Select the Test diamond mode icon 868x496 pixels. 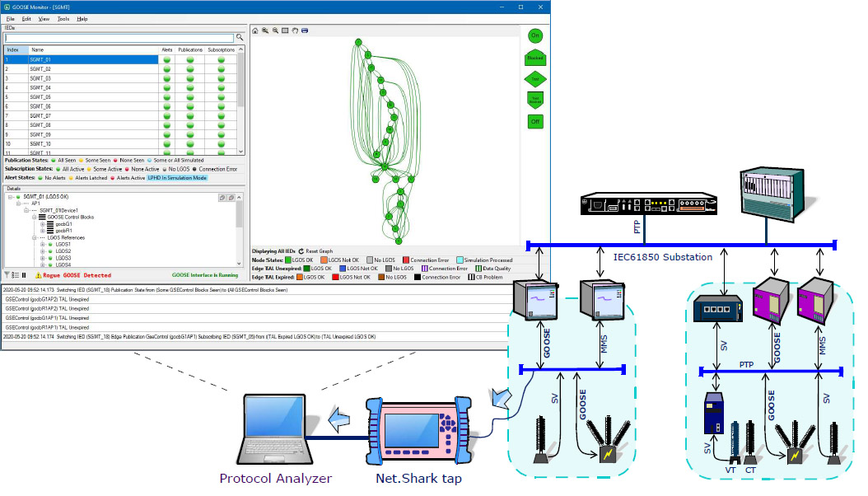(535, 79)
